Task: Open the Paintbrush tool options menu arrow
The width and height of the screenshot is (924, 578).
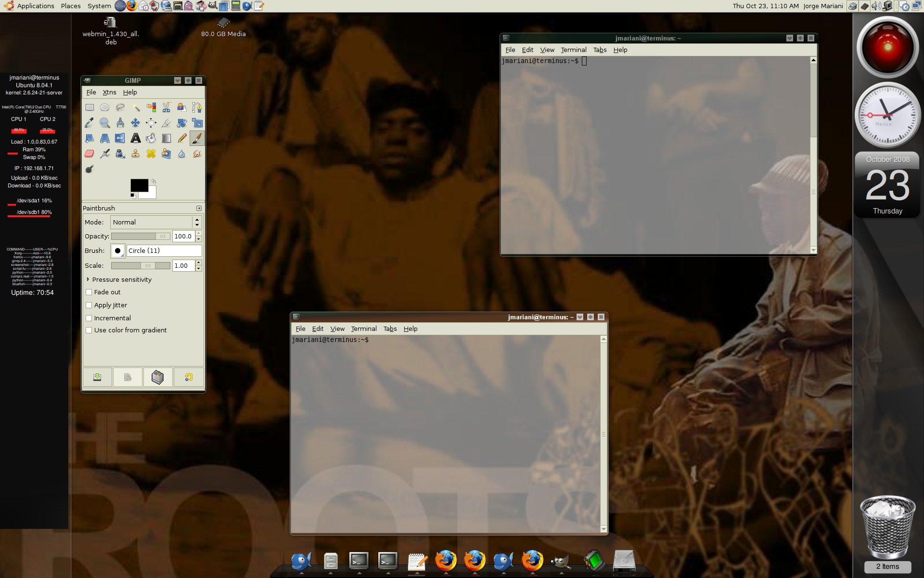Action: [199, 208]
